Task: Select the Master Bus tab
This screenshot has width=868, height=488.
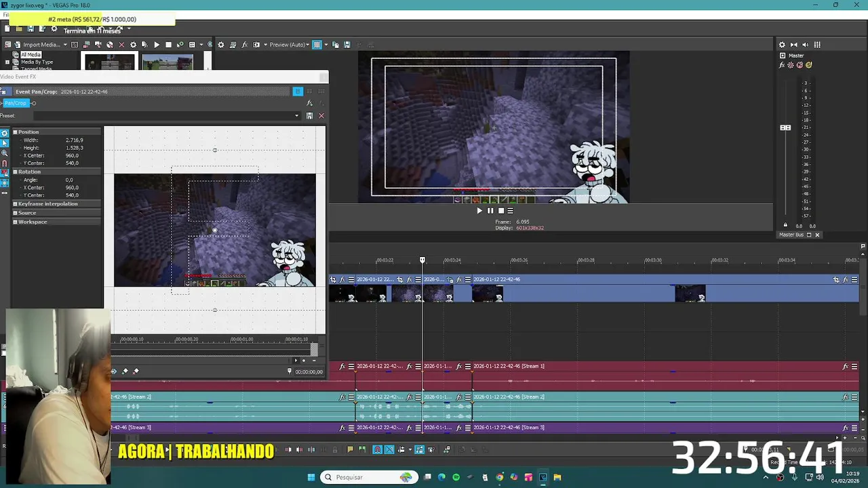Action: pos(791,235)
